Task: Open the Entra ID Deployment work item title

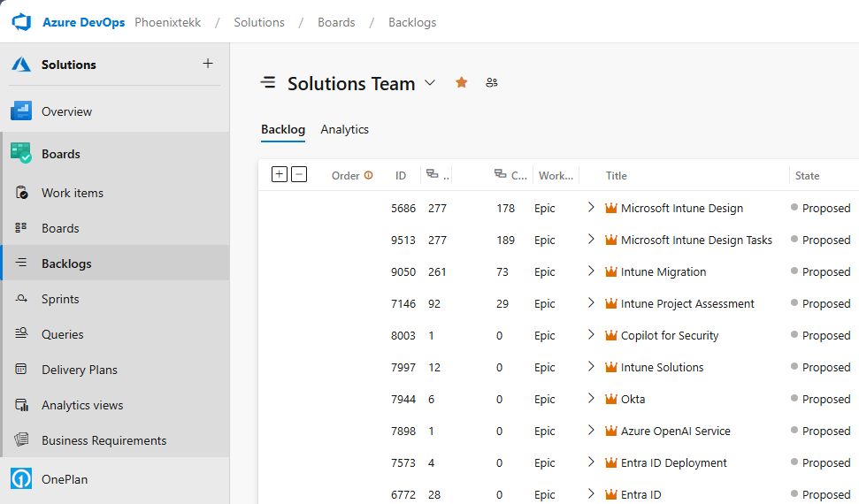Action: [x=674, y=463]
